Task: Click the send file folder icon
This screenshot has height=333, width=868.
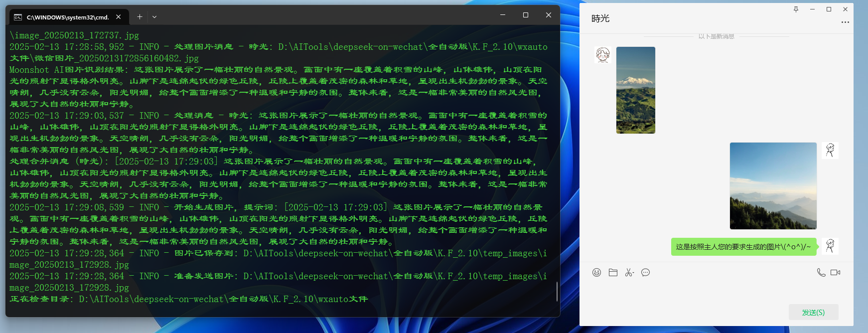Action: click(x=613, y=272)
